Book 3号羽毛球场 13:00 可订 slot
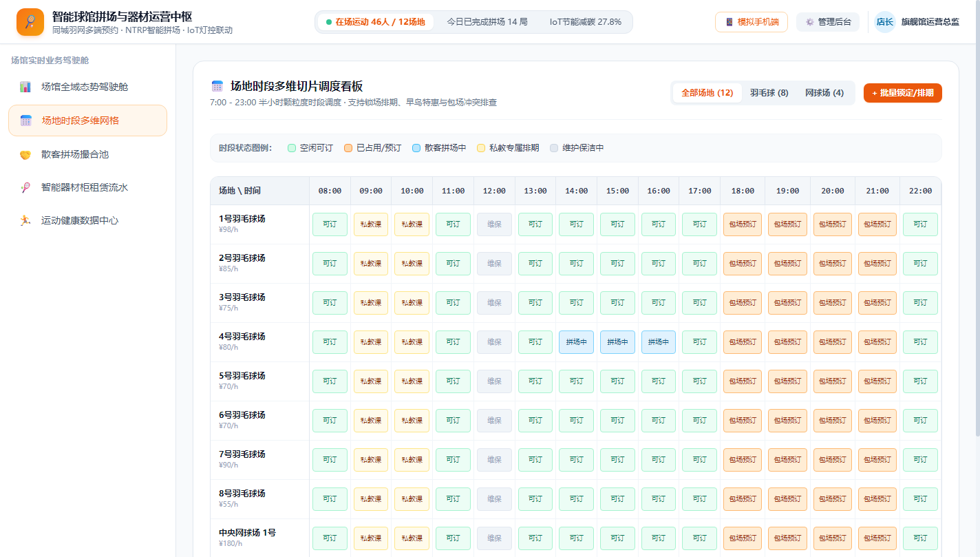 (535, 303)
